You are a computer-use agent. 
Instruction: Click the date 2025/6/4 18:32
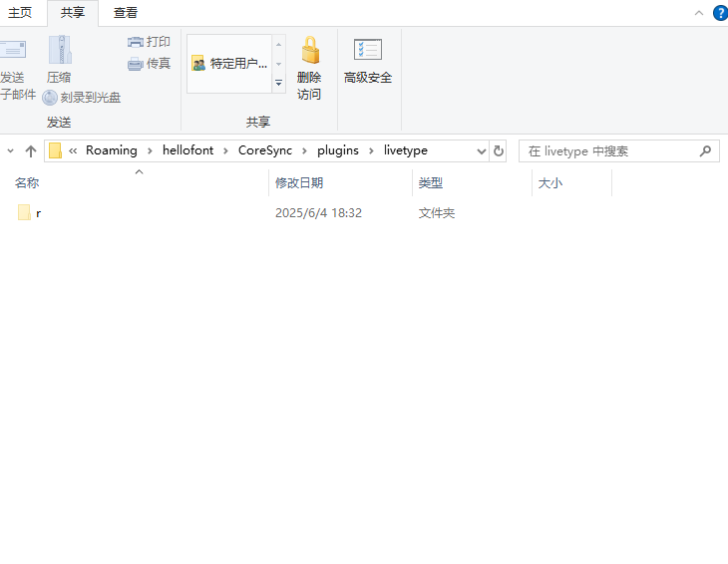[318, 213]
